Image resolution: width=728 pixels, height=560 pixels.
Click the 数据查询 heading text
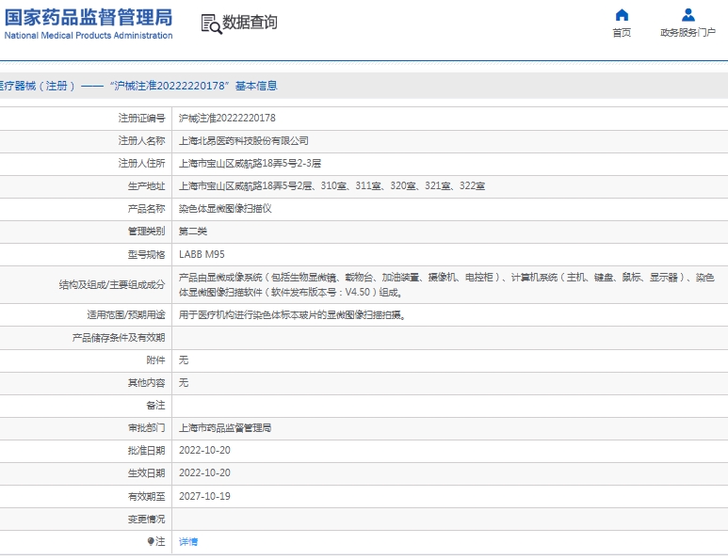(x=250, y=22)
